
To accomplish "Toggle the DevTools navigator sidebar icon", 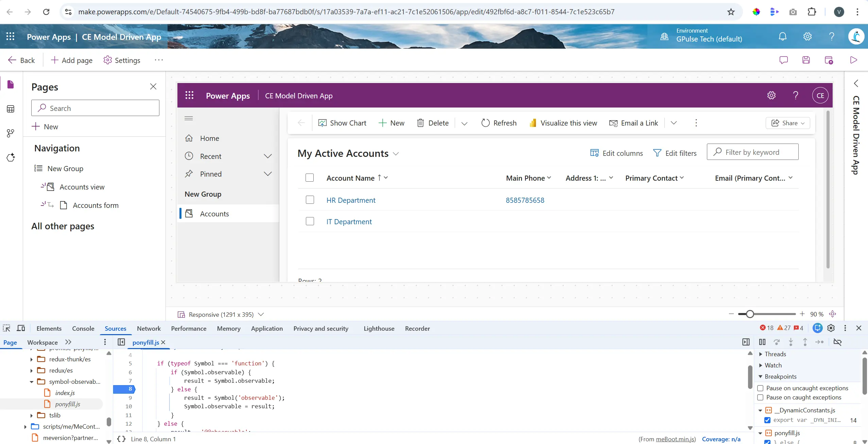I will (x=121, y=342).
